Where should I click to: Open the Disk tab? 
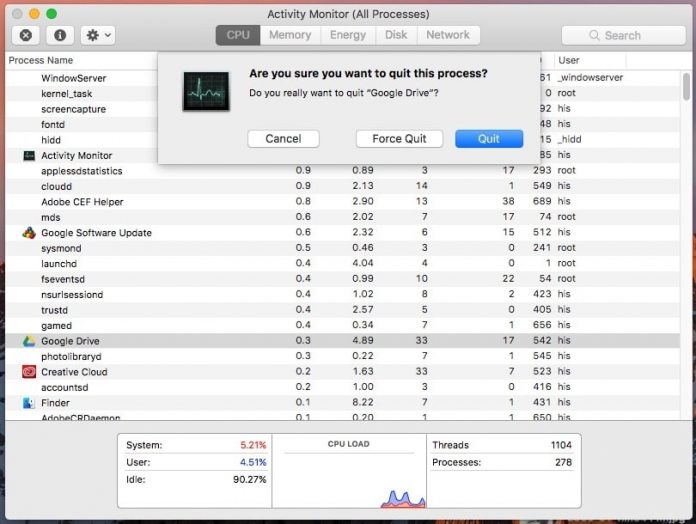tap(396, 35)
